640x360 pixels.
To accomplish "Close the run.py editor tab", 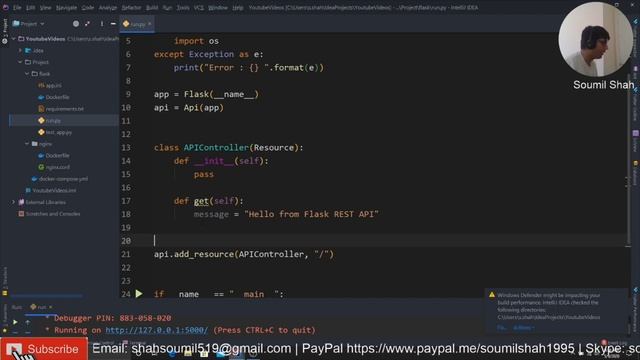I will tap(150, 24).
